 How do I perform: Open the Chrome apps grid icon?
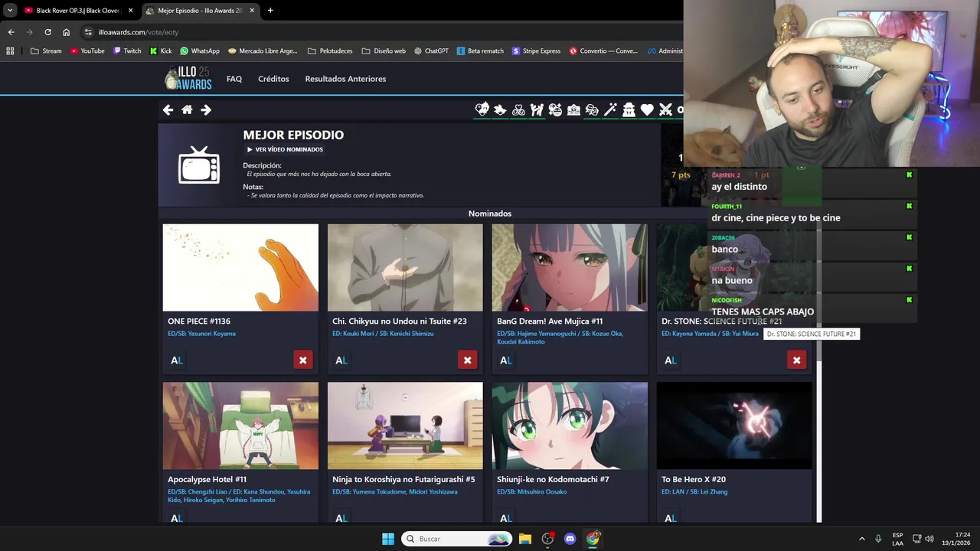(x=10, y=51)
